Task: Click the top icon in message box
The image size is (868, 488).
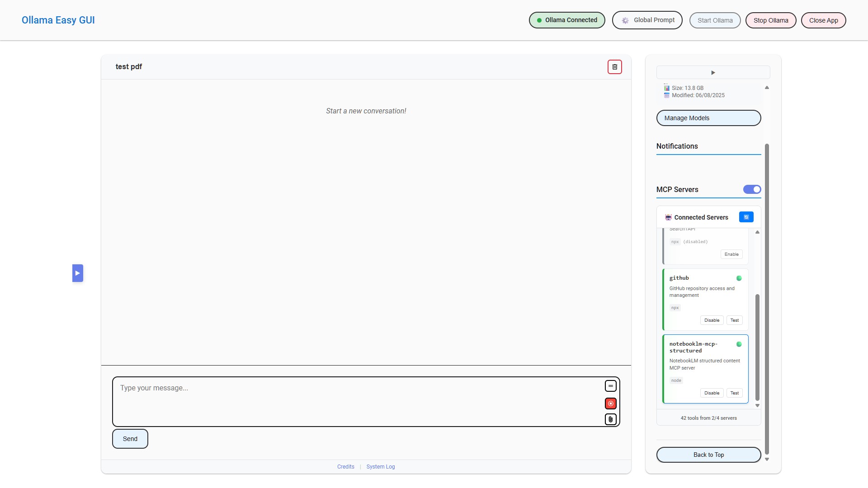Action: click(610, 386)
